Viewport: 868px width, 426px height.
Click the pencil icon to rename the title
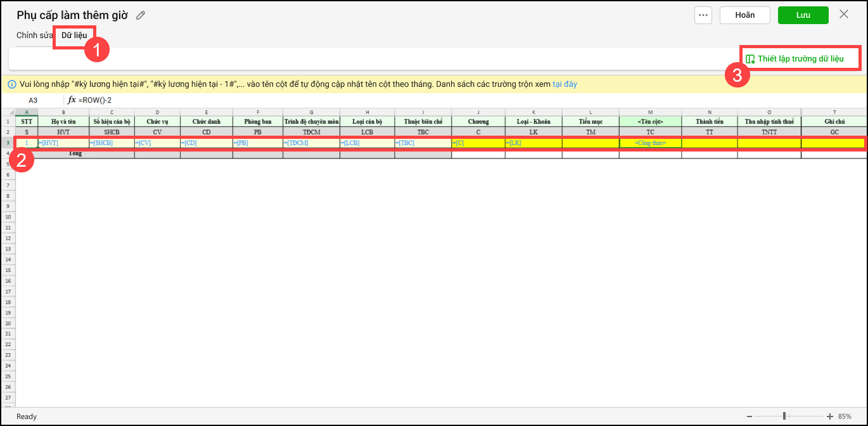click(141, 15)
